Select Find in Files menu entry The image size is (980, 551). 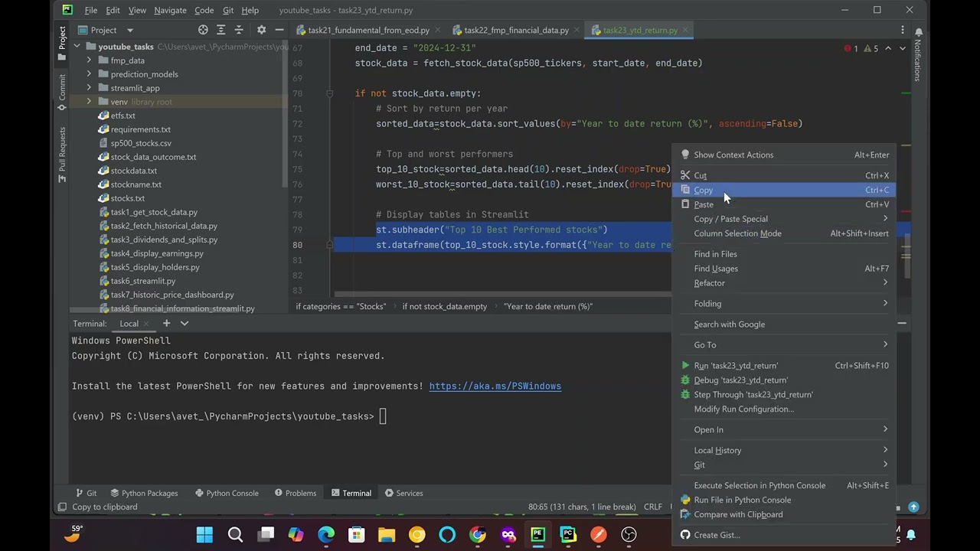[x=784, y=254]
